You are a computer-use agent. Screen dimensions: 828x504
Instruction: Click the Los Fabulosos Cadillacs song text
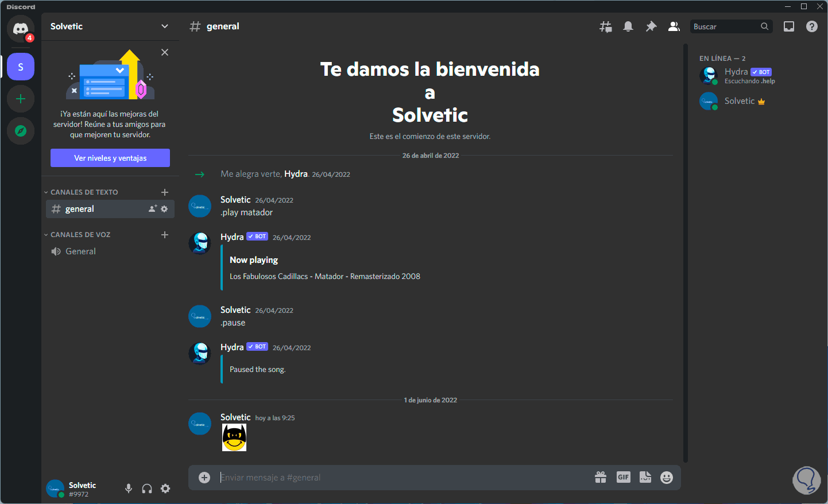point(325,277)
